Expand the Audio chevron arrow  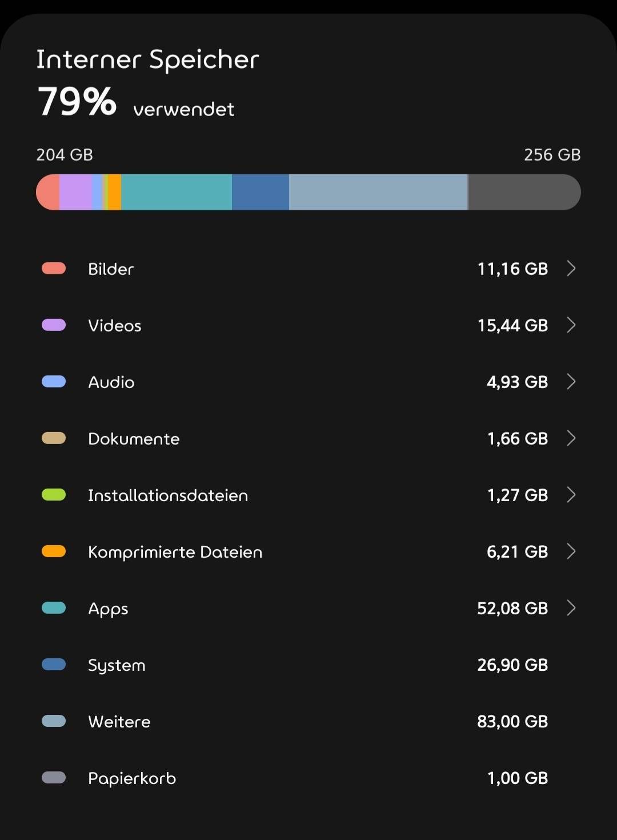point(571,382)
